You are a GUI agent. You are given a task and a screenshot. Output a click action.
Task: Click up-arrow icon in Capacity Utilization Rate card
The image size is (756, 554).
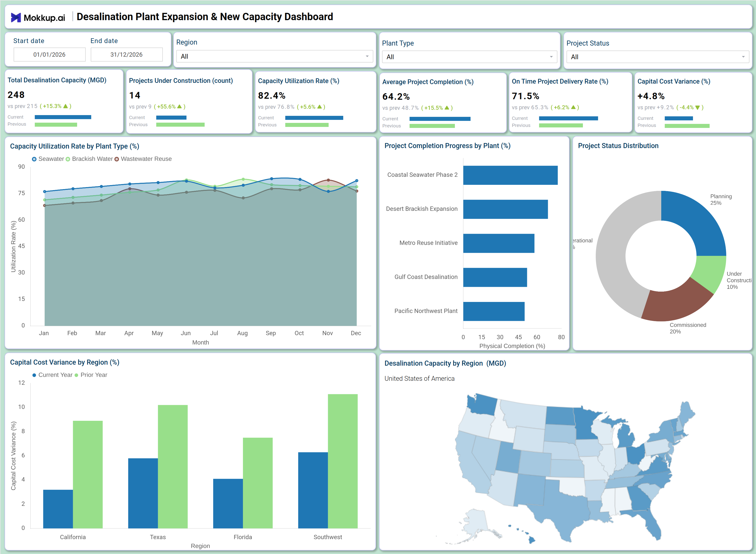(x=320, y=107)
